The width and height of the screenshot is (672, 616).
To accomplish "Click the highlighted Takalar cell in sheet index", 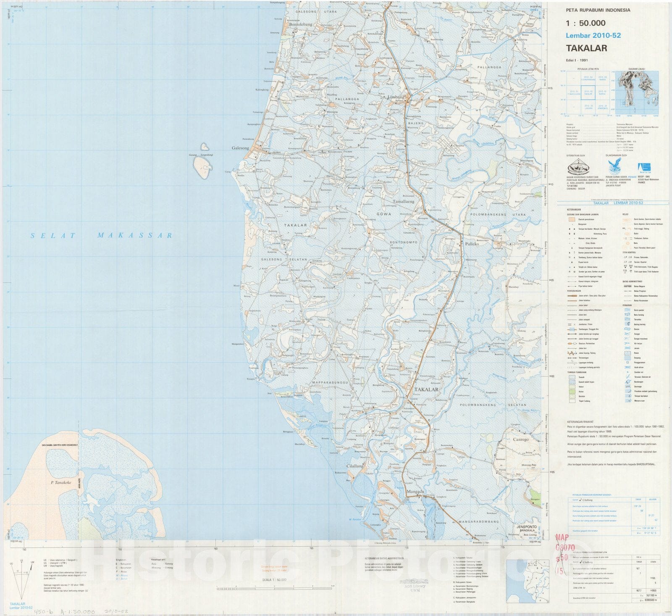I will (x=588, y=93).
